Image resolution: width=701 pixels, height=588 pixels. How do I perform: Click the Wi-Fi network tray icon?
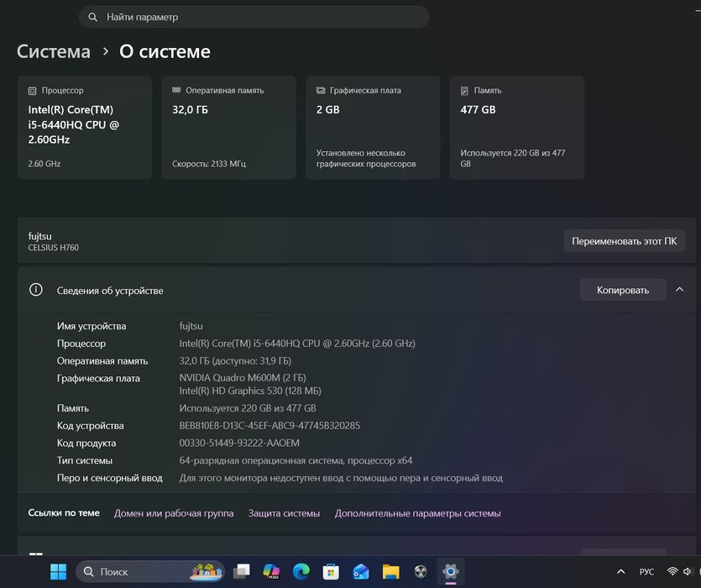tap(672, 571)
